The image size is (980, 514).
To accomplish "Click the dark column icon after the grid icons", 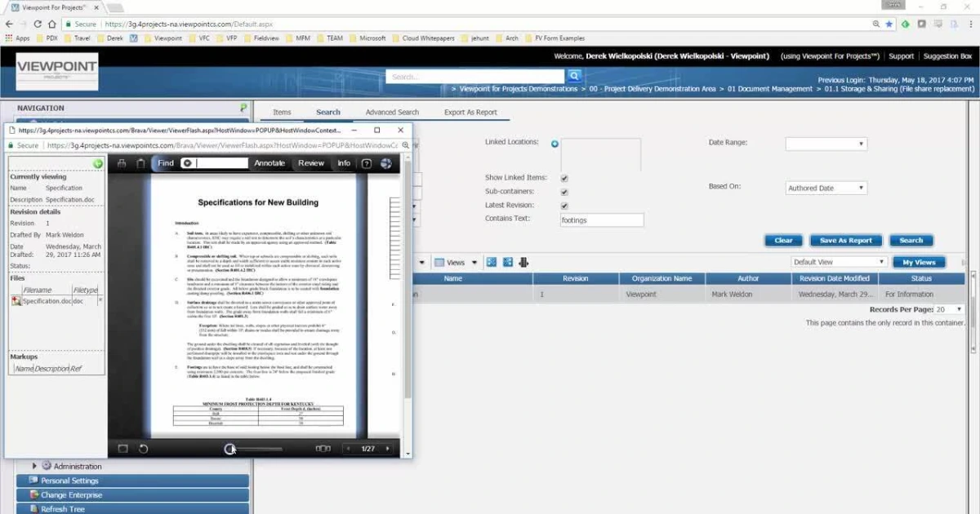I will tap(523, 262).
